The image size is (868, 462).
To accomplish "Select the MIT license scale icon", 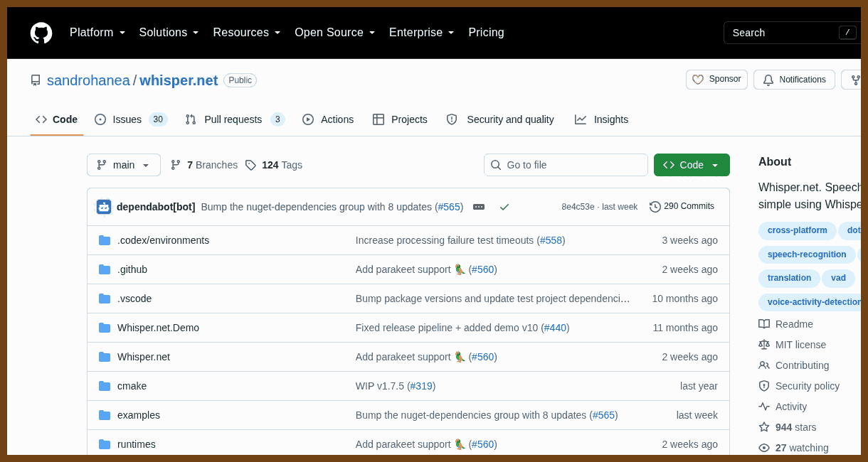I will tap(764, 345).
